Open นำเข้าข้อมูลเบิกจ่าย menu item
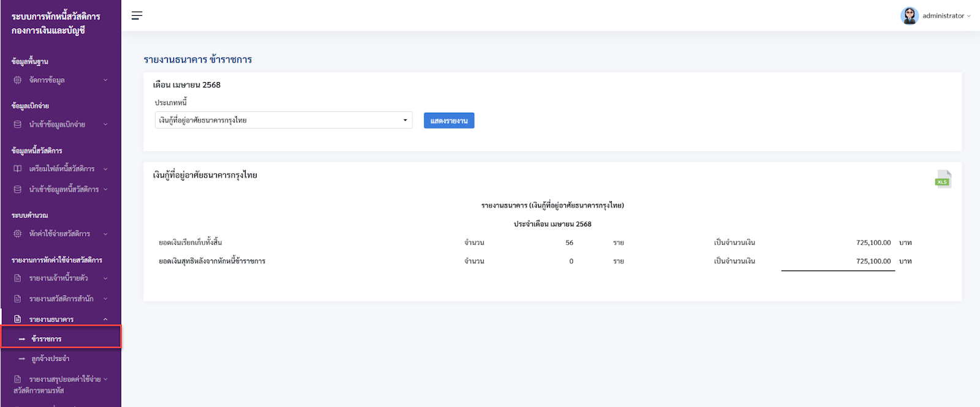The width and height of the screenshot is (980, 407). coord(61,124)
